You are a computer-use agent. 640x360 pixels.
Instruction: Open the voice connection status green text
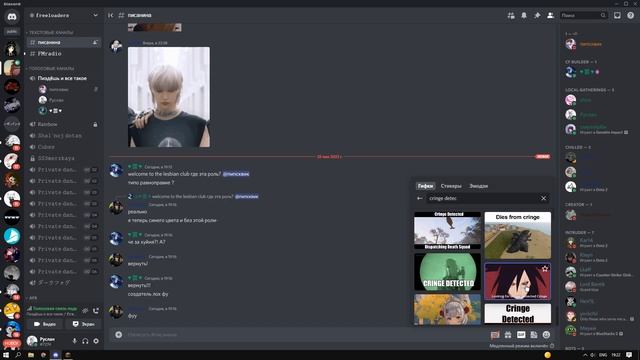[55, 309]
